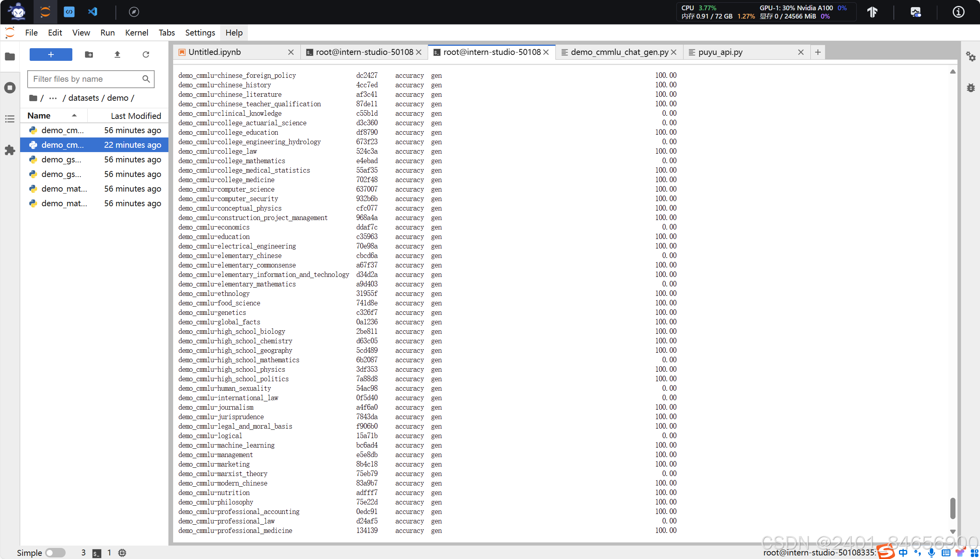
Task: Click the New Folder icon
Action: [x=89, y=55]
